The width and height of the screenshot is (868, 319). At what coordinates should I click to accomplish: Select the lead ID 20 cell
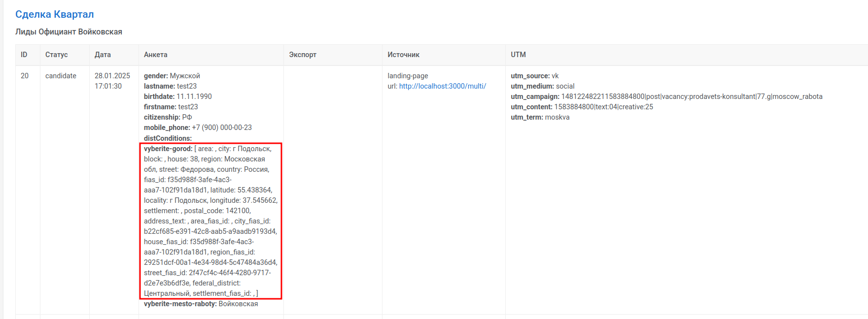pos(25,76)
